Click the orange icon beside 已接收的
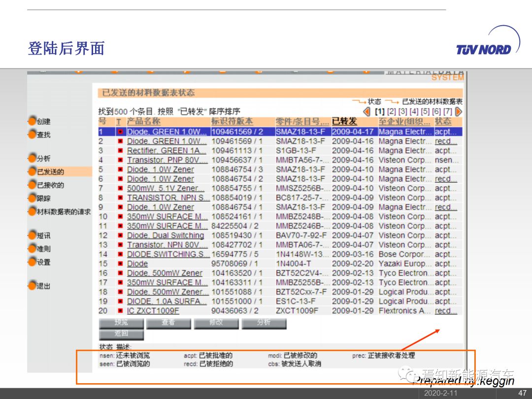 click(32, 185)
